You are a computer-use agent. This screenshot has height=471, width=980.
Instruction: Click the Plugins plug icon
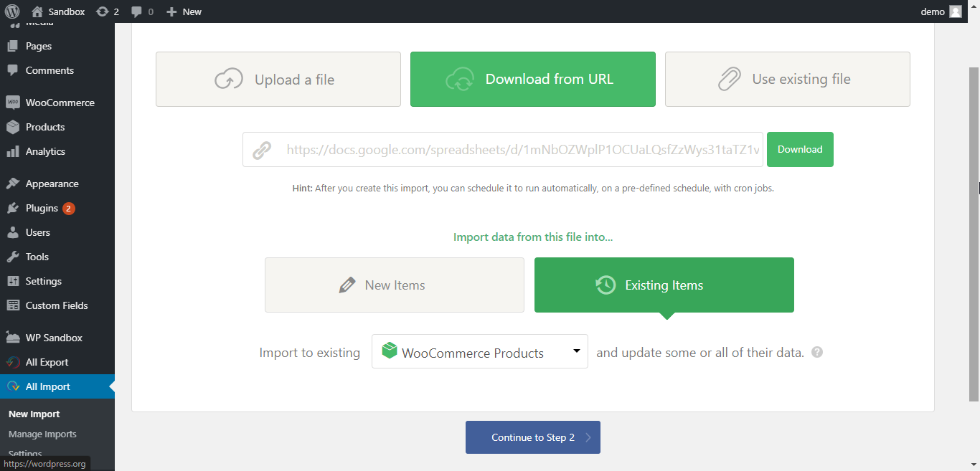pos(13,208)
